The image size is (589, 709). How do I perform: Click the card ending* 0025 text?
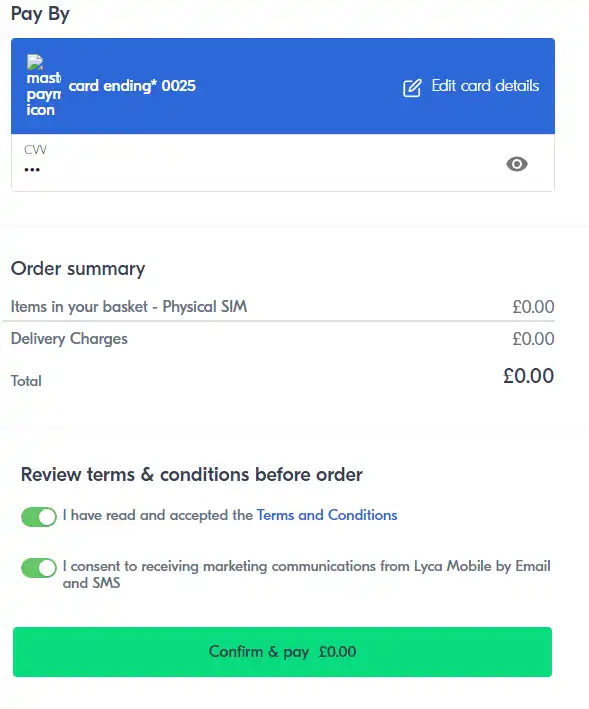tap(132, 86)
